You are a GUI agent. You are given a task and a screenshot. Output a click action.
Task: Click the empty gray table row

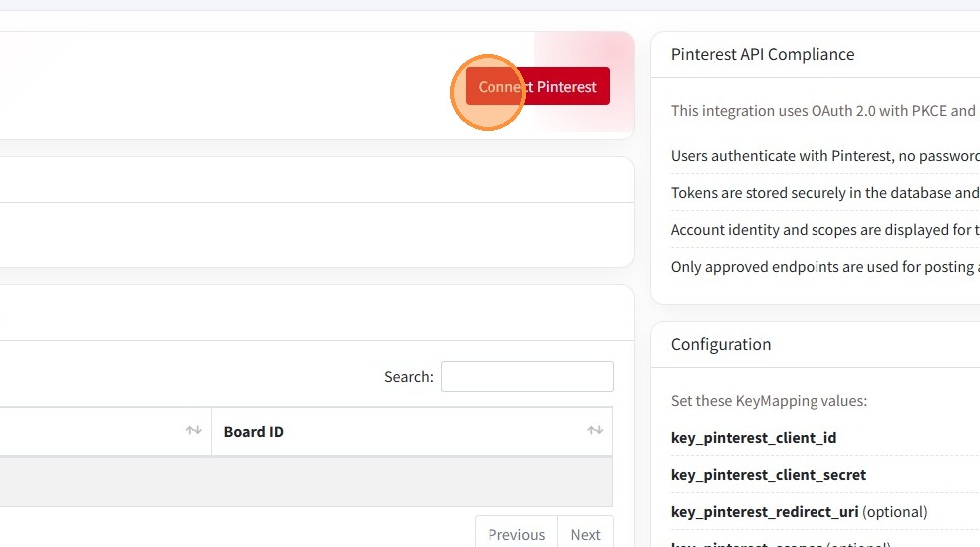[299, 482]
